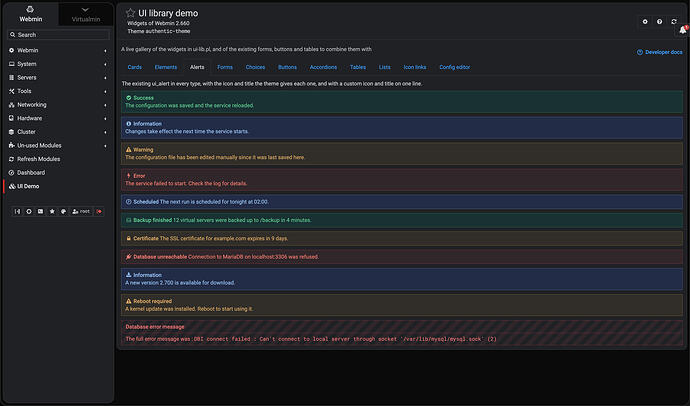Open the Lists tab
Image resolution: width=690 pixels, height=406 pixels.
385,67
